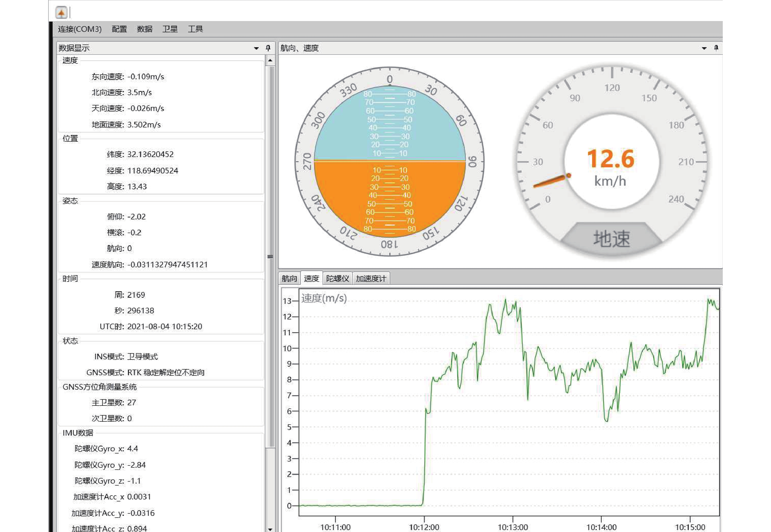
Task: Switch to the 航向 chart tab
Action: tap(289, 278)
